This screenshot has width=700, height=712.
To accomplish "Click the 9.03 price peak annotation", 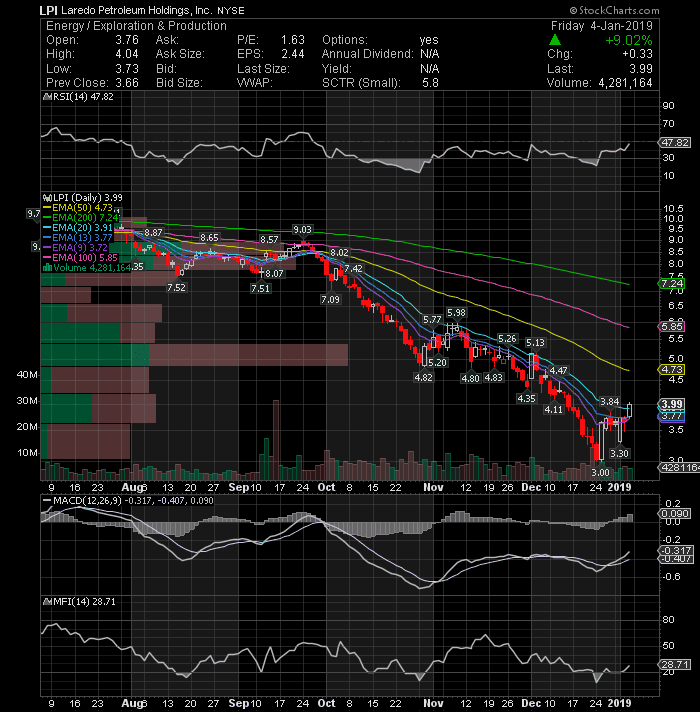I will (302, 230).
